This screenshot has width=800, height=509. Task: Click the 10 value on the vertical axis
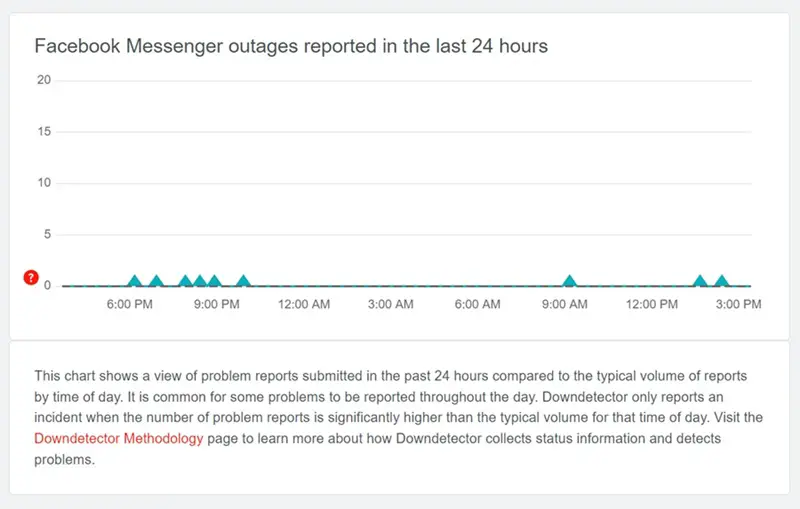point(44,183)
